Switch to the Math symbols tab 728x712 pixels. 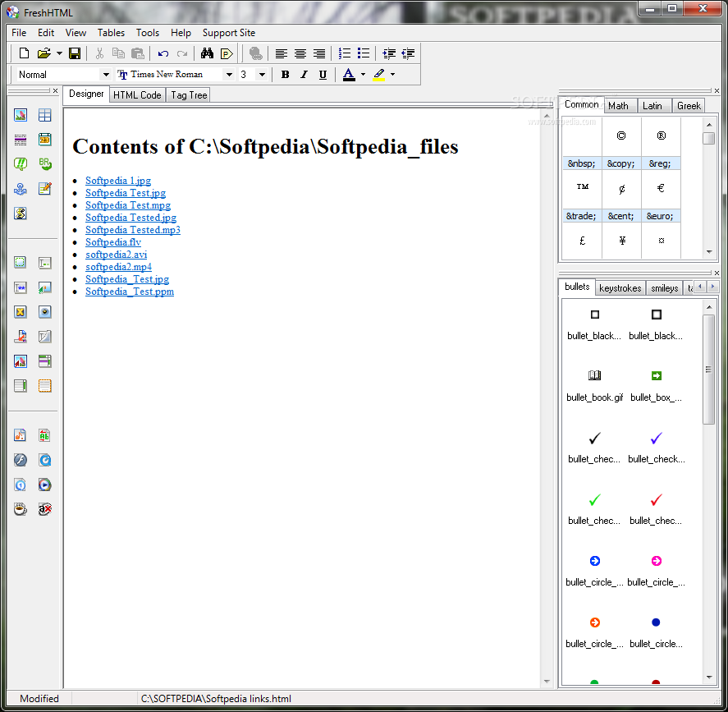[x=618, y=106]
